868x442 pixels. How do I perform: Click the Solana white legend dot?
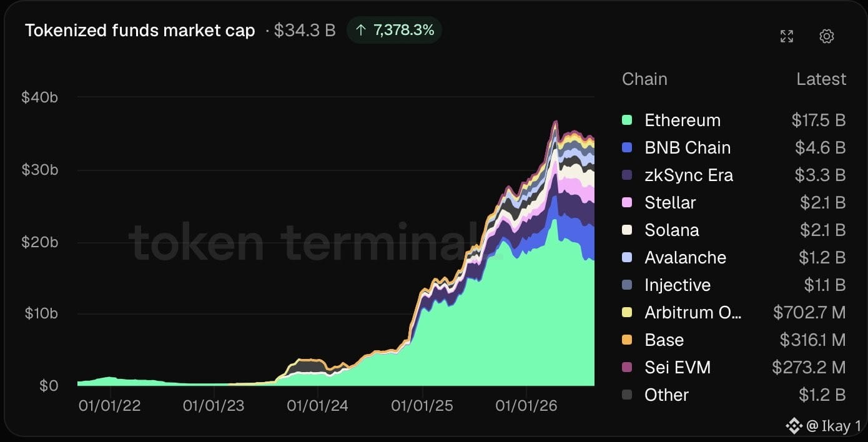[x=628, y=230]
